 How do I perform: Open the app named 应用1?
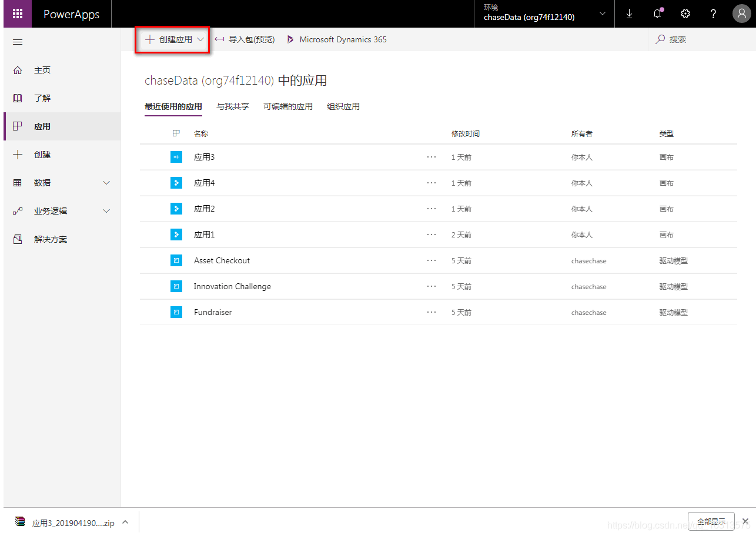205,235
